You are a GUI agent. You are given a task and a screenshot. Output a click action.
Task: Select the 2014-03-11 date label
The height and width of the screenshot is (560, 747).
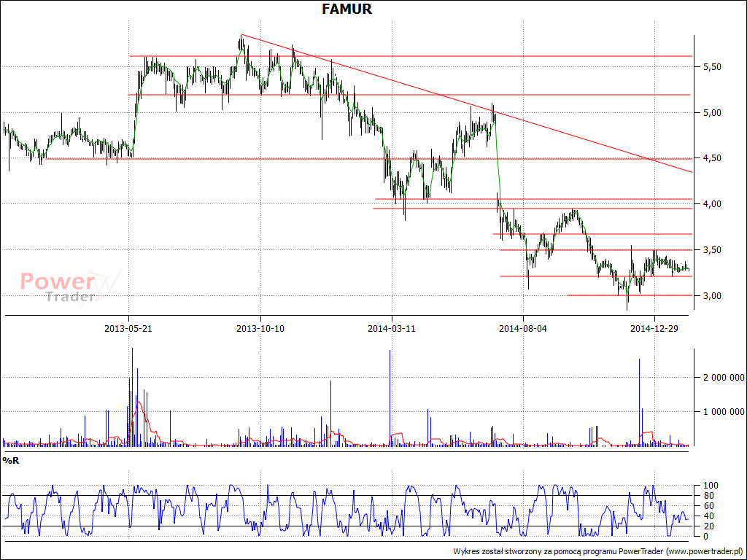pos(392,329)
